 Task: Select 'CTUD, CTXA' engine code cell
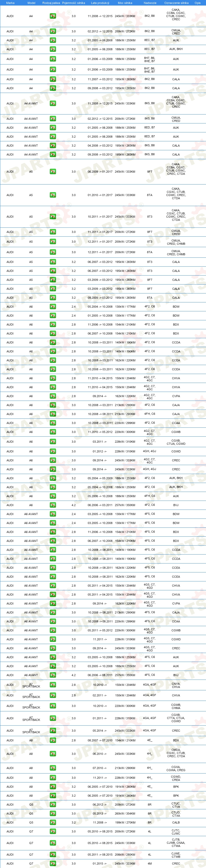pyautogui.click(x=176, y=814)
